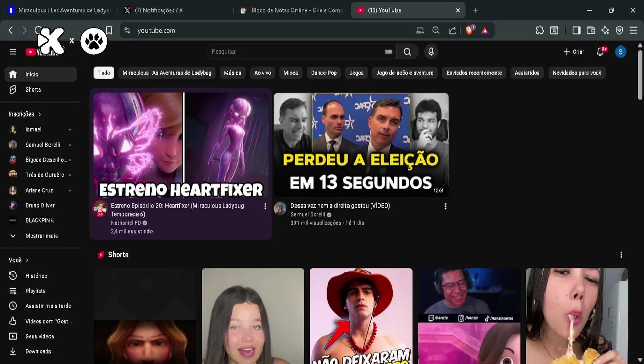Open Playlists in the sidebar

40,291
